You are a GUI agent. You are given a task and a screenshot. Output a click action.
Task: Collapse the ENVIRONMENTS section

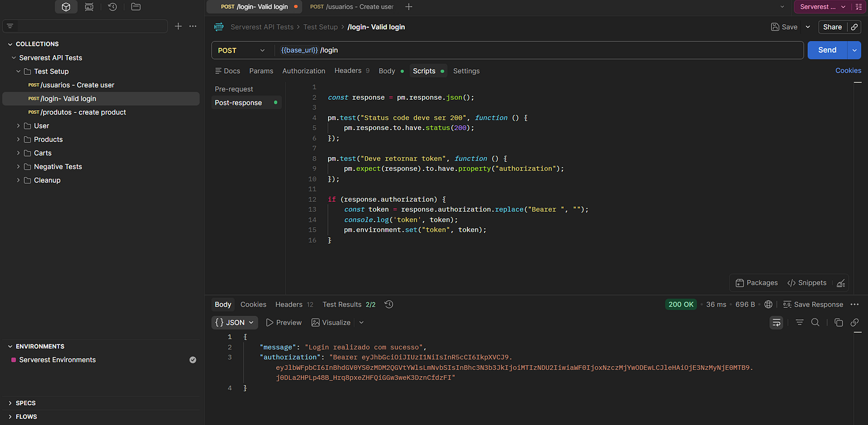pyautogui.click(x=10, y=346)
